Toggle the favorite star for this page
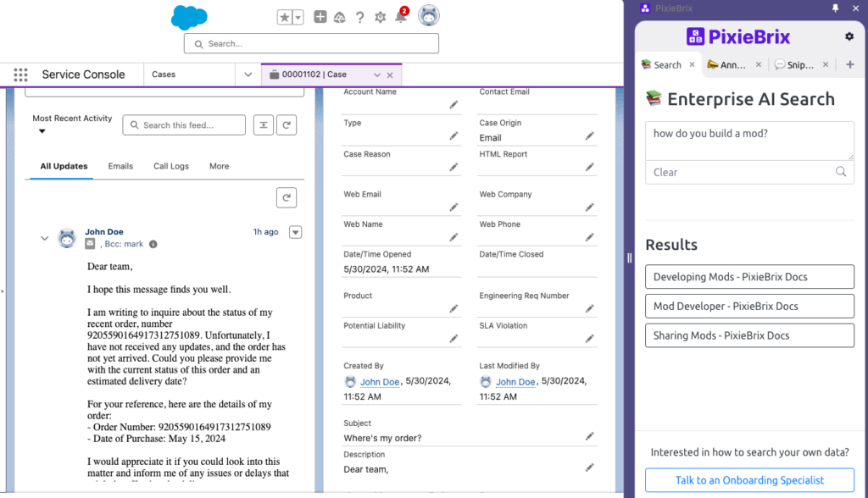The height and width of the screenshot is (498, 868). coord(286,15)
